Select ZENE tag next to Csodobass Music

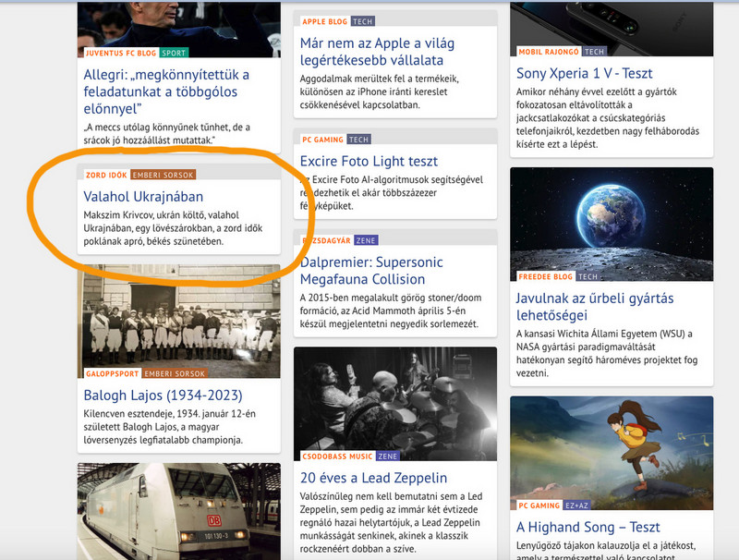(x=388, y=457)
